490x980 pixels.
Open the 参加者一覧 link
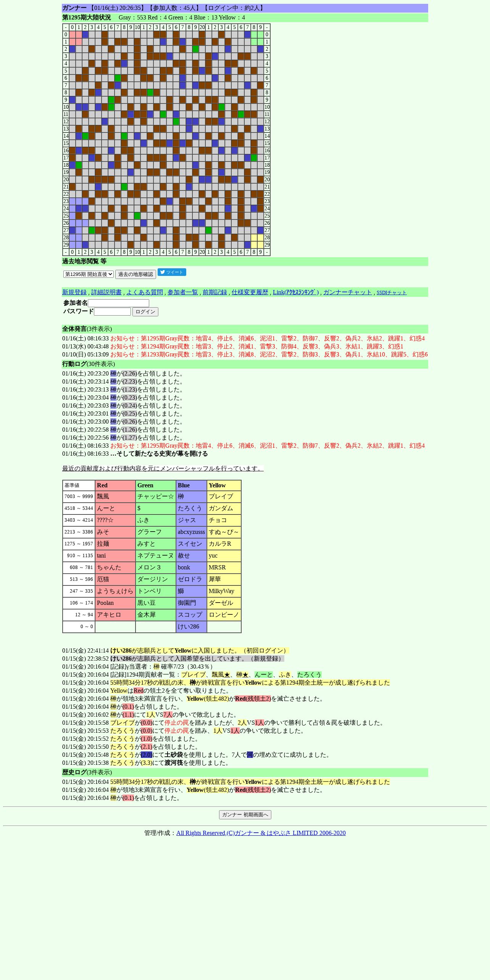click(183, 292)
